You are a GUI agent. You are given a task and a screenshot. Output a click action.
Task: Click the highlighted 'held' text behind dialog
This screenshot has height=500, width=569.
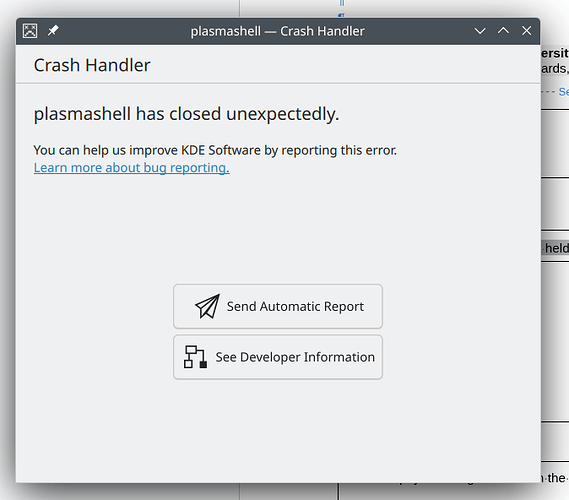click(556, 248)
